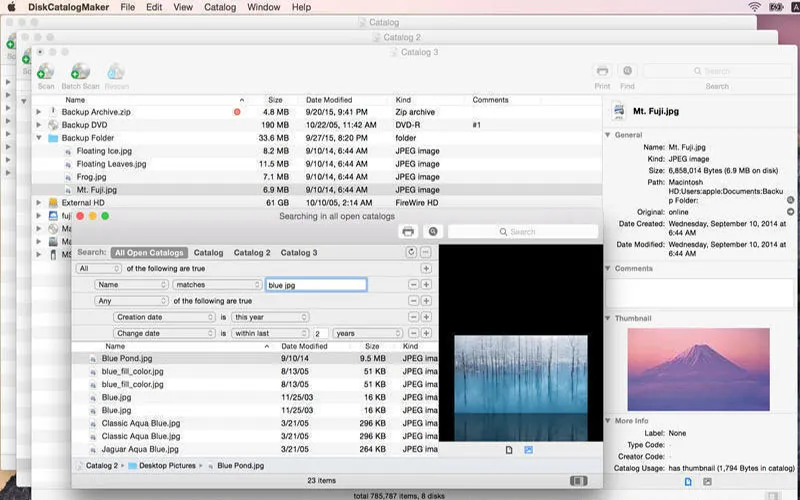800x500 pixels.
Task: Click the refresh search results icon
Action: 411,252
